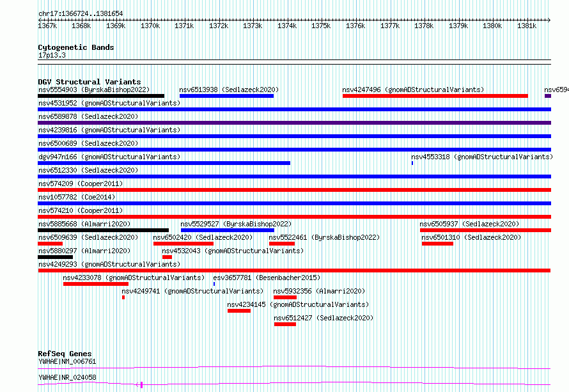Click the esv3657781 (Besenbacher2015) label

tap(267, 278)
